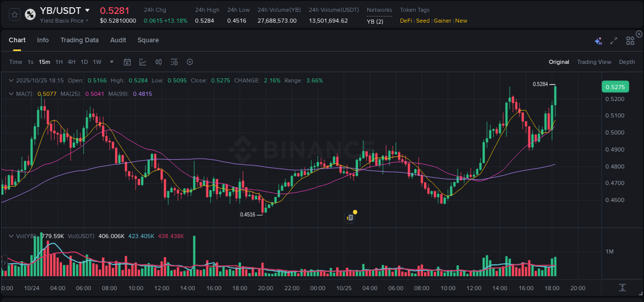Open the indicator settings icon
Viewport: 644px width, 302px height.
pos(174,62)
